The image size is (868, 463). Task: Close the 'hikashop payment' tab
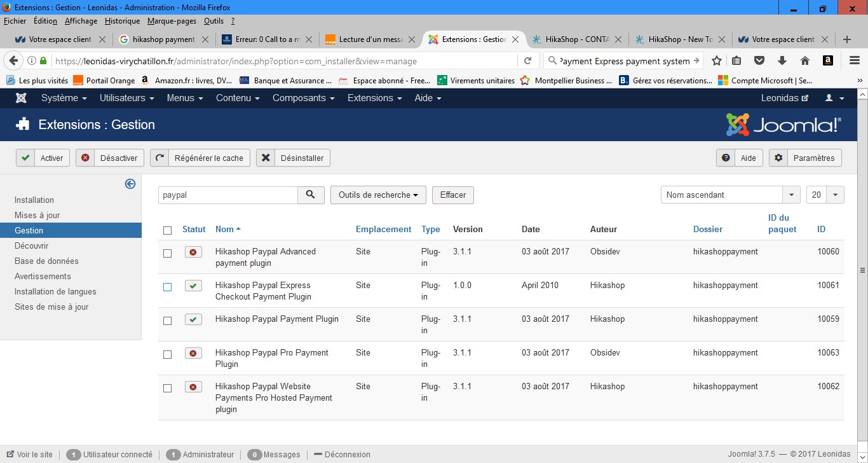[x=205, y=39]
